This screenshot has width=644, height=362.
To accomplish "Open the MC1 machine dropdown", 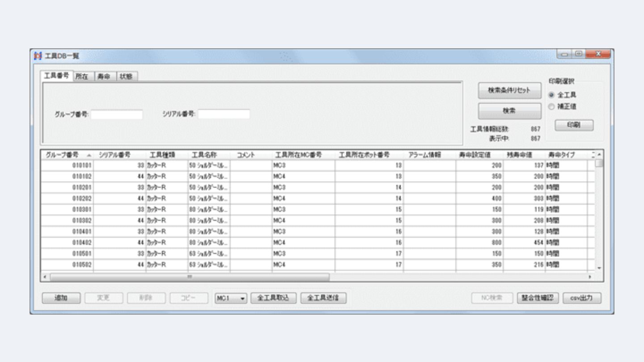I will (231, 299).
